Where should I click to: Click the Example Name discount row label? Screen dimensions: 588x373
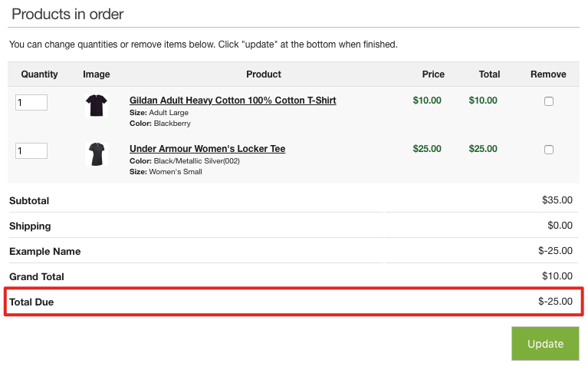click(x=45, y=252)
